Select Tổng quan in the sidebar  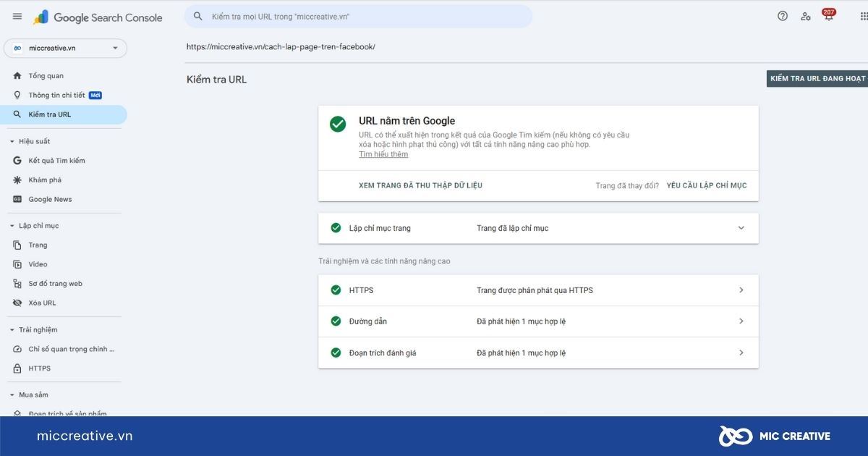[46, 76]
